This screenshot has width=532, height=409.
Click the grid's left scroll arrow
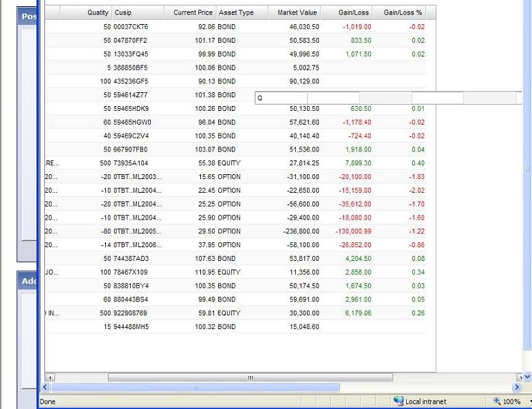pos(50,378)
